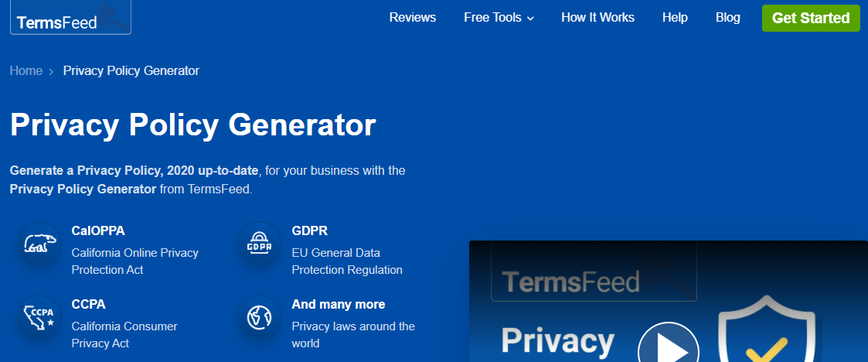The height and width of the screenshot is (362, 868).
Task: Click the CCPA California map icon
Action: click(x=39, y=318)
